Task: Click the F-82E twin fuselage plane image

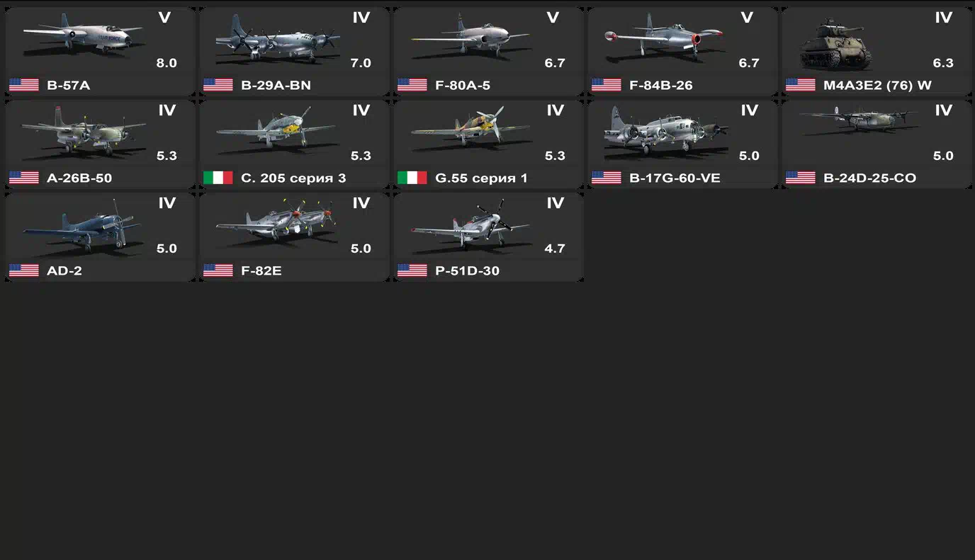Action: tap(276, 223)
